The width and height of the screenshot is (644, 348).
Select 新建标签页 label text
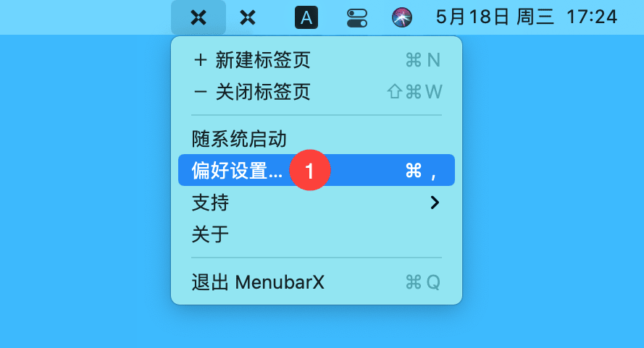tap(263, 60)
